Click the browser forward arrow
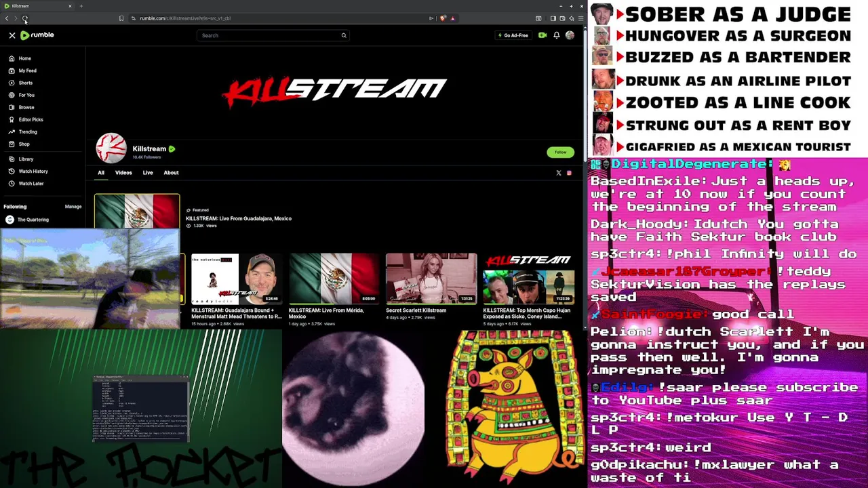Image resolution: width=868 pixels, height=488 pixels. point(16,18)
